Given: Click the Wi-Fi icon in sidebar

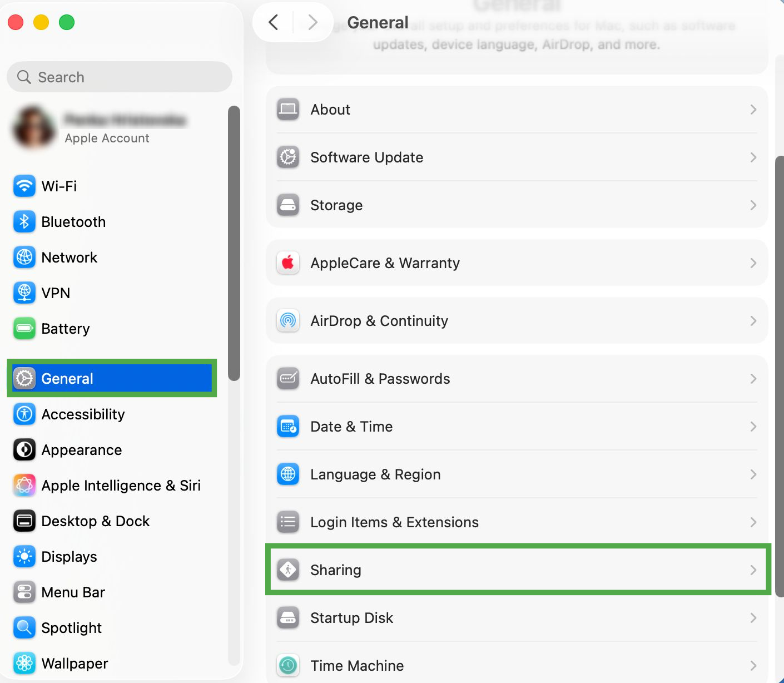Looking at the screenshot, I should click(24, 186).
